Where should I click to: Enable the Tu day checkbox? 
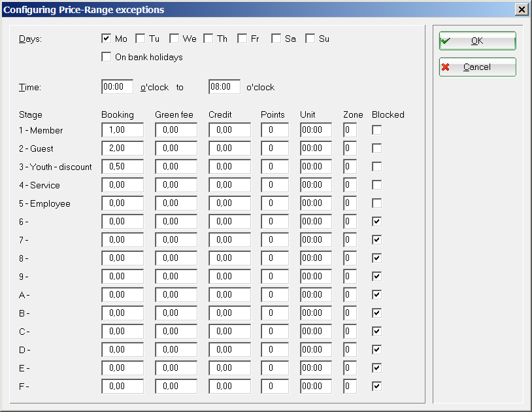click(141, 39)
